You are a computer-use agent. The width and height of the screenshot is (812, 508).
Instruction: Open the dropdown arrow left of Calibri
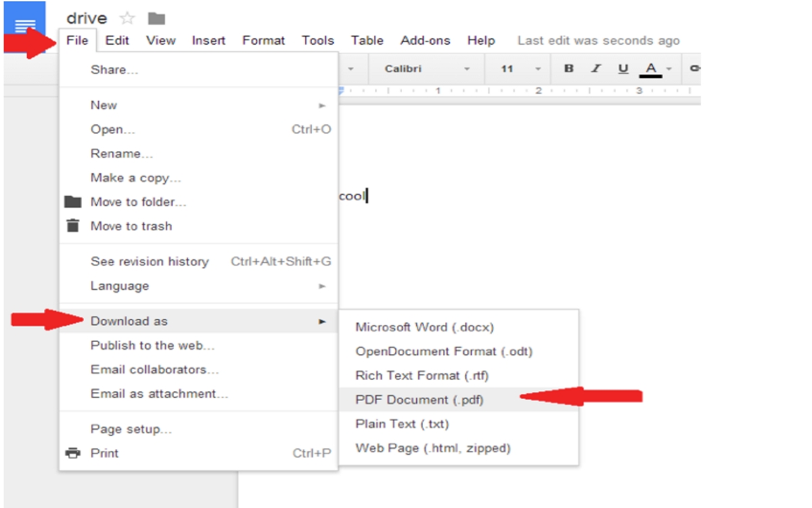point(351,69)
